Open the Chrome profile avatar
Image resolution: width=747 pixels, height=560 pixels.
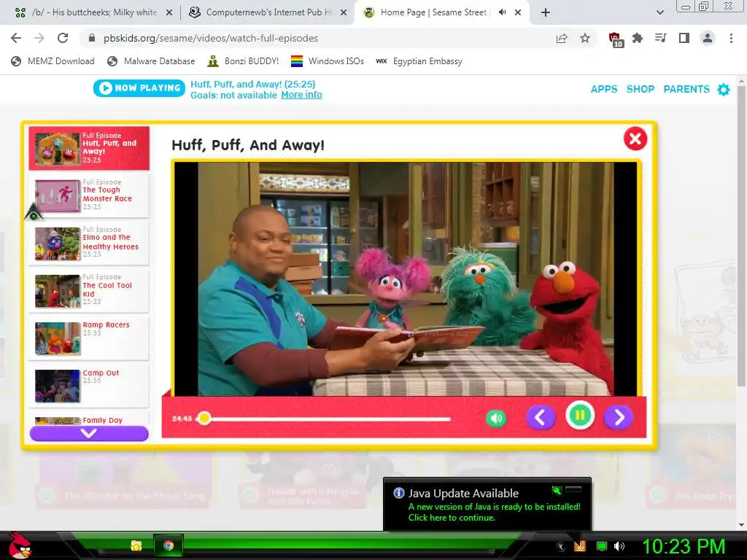[708, 38]
